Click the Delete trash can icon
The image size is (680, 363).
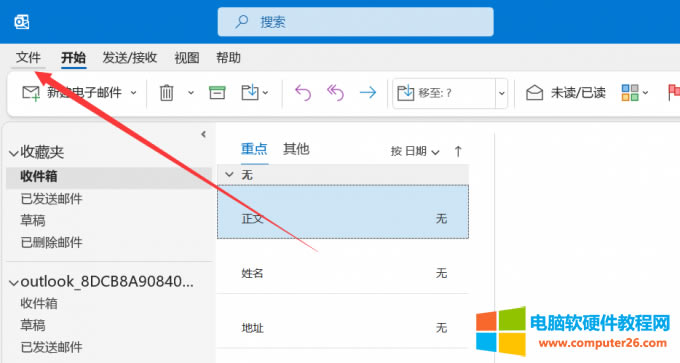point(167,92)
